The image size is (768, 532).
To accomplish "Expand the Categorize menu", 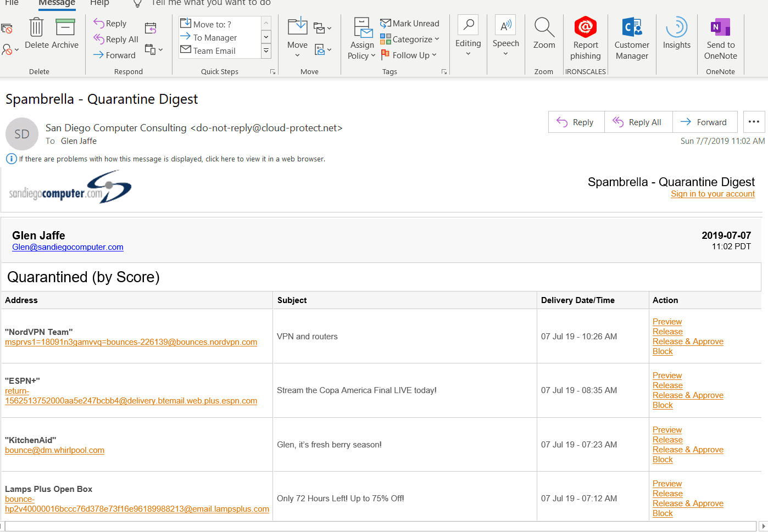I will pyautogui.click(x=410, y=39).
